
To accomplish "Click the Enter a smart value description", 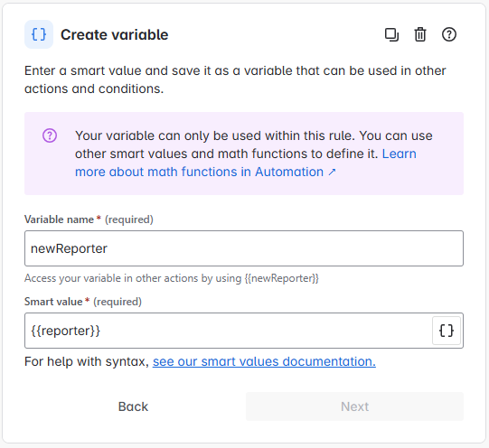I will (235, 79).
